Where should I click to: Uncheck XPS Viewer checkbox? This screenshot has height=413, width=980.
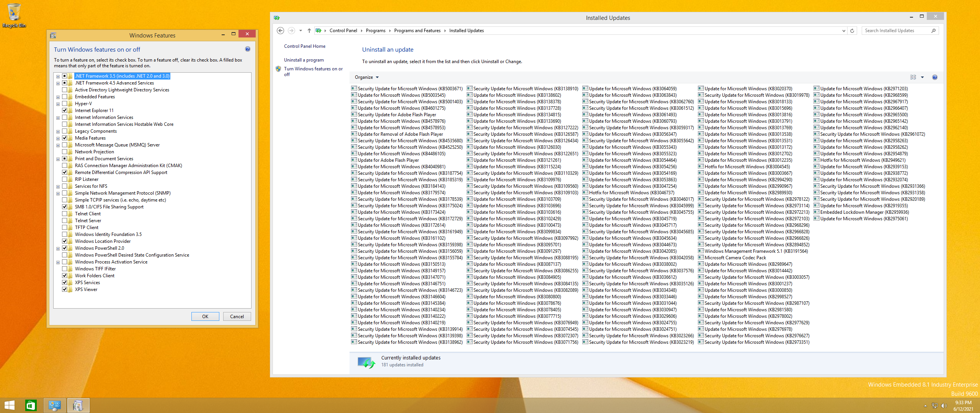65,289
